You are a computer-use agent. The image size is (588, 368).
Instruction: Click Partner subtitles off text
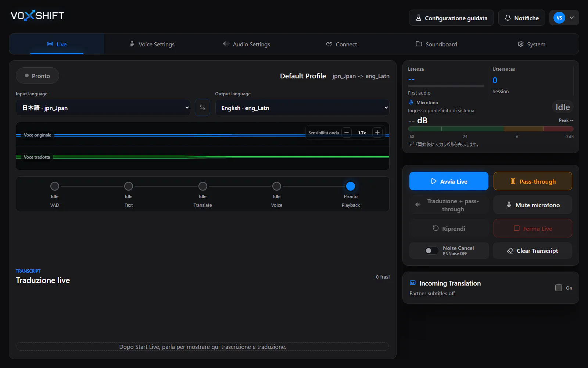(x=432, y=293)
